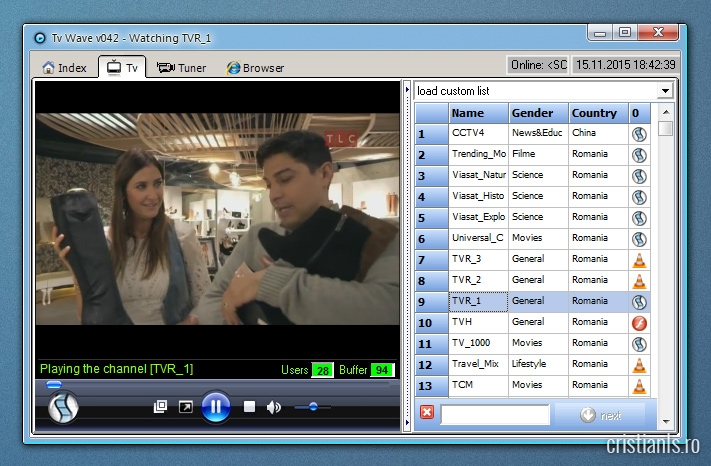Click the bottom splitter arrow beside the video
The height and width of the screenshot is (466, 711).
tap(407, 422)
